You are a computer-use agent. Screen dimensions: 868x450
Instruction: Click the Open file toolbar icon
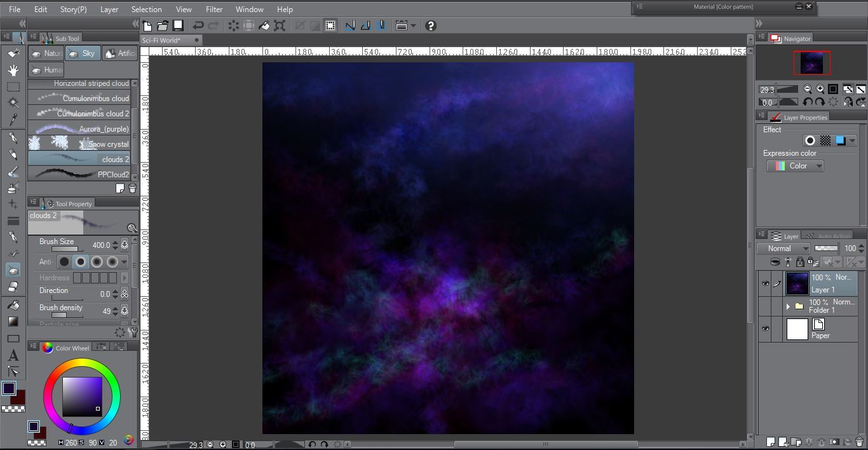click(x=163, y=25)
